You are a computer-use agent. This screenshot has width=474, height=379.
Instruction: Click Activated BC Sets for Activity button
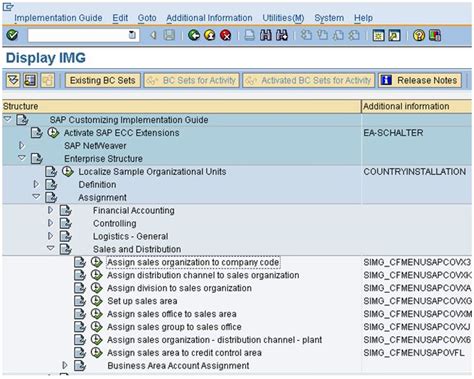309,80
